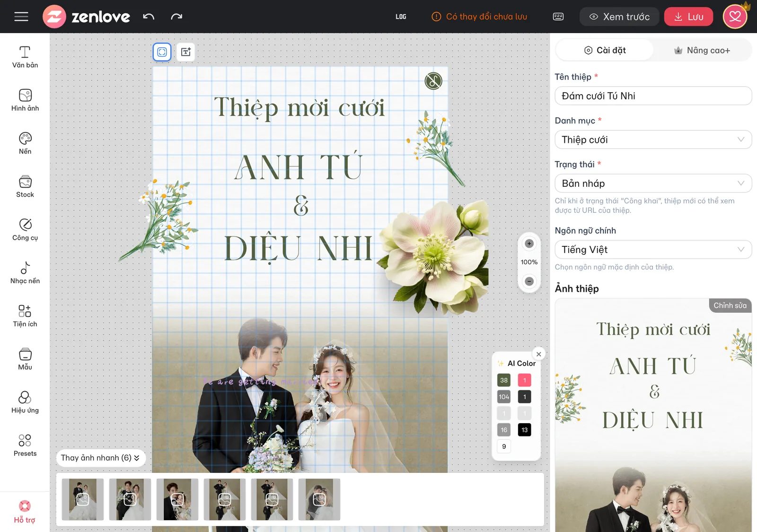Screen dimensions: 757x532
Task: Click Chỉnh sửa on card image
Action: tap(730, 305)
